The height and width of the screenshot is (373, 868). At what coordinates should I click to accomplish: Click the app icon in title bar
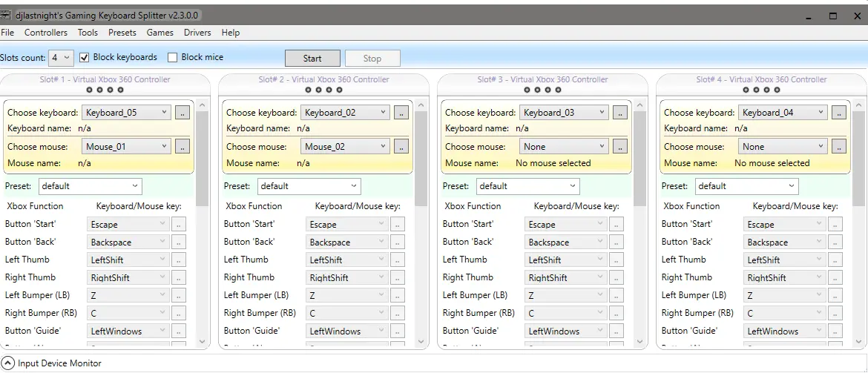pyautogui.click(x=6, y=16)
